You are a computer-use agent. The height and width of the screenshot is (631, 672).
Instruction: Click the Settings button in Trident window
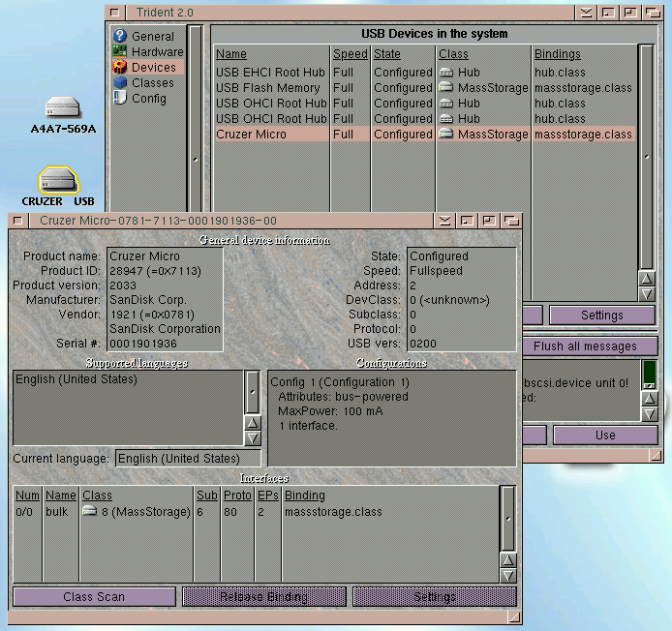pyautogui.click(x=601, y=315)
